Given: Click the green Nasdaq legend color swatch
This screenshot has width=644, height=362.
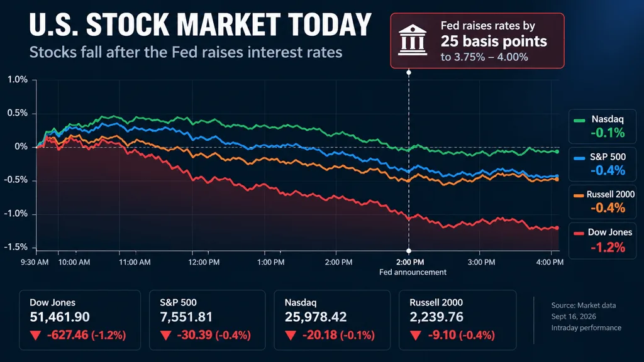Looking at the screenshot, I should pos(579,120).
